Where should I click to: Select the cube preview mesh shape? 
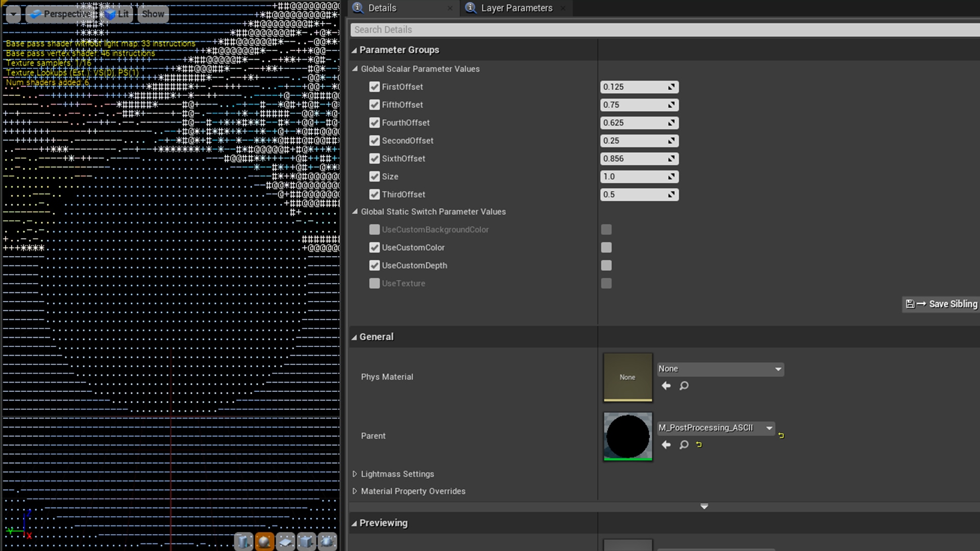point(306,541)
